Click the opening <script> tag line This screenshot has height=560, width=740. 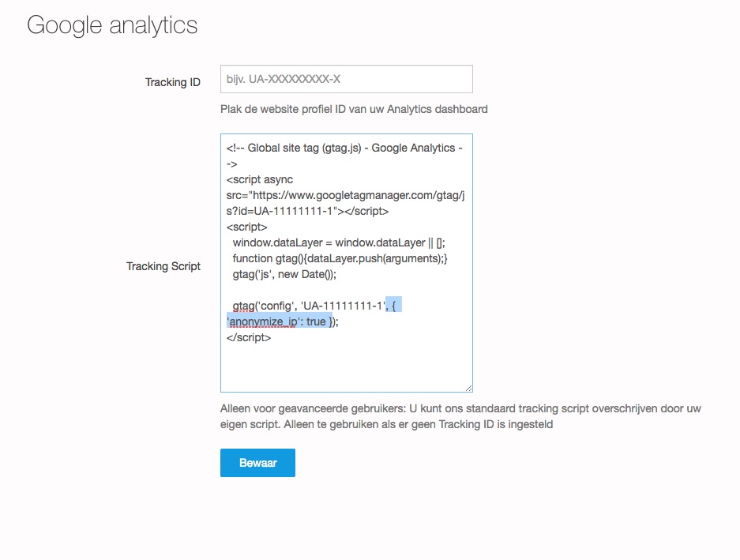coord(246,227)
